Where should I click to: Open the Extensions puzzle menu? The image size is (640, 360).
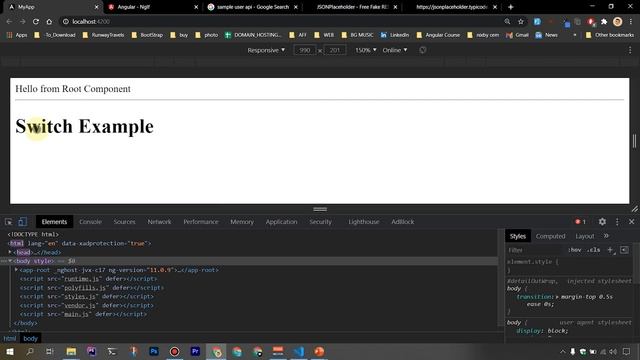click(604, 22)
